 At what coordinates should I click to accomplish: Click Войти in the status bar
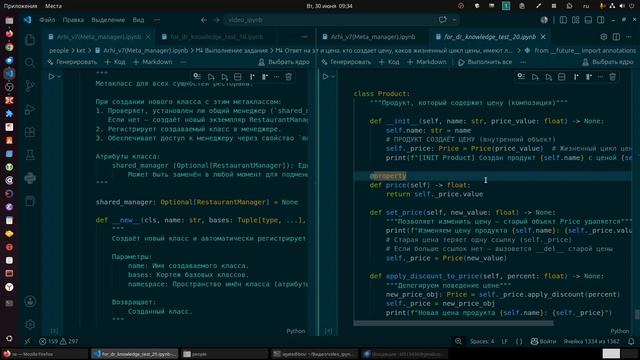click(543, 341)
